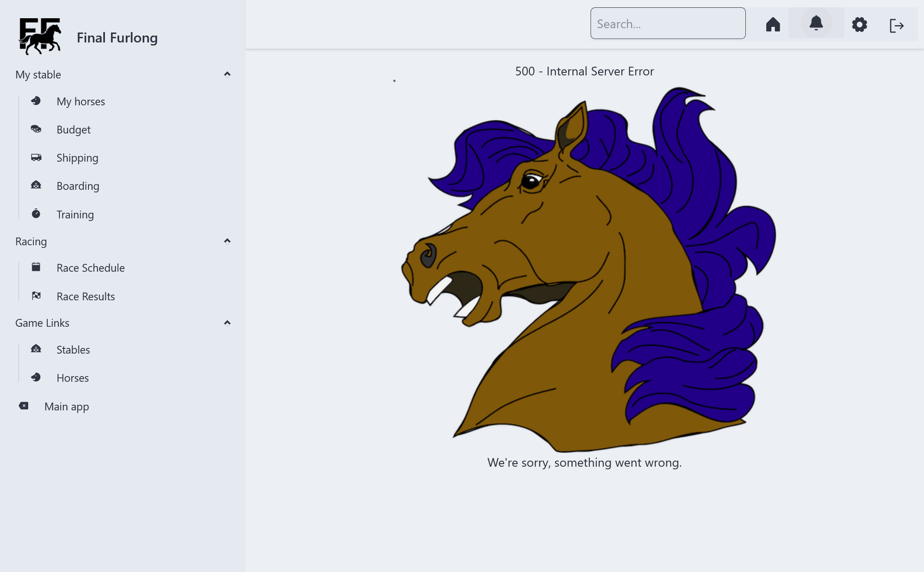Collapse the My stable section chevron
The height and width of the screenshot is (572, 924).
point(227,74)
